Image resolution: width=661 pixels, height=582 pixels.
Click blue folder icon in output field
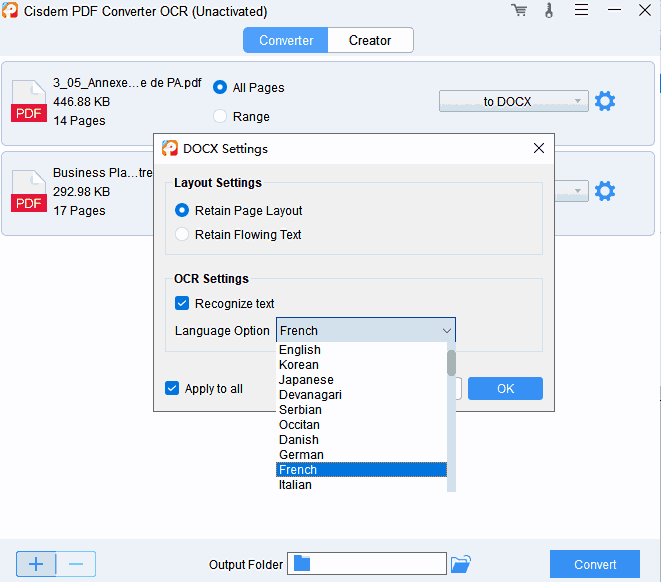coord(302,563)
